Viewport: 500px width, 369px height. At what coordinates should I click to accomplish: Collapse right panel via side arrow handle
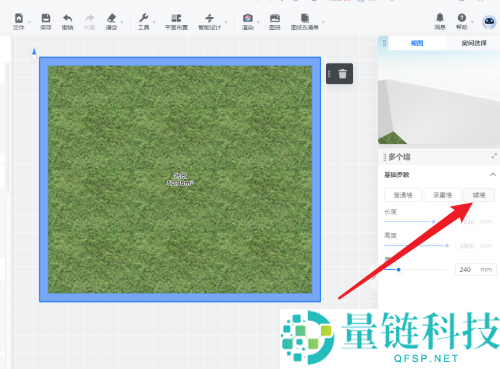(374, 277)
